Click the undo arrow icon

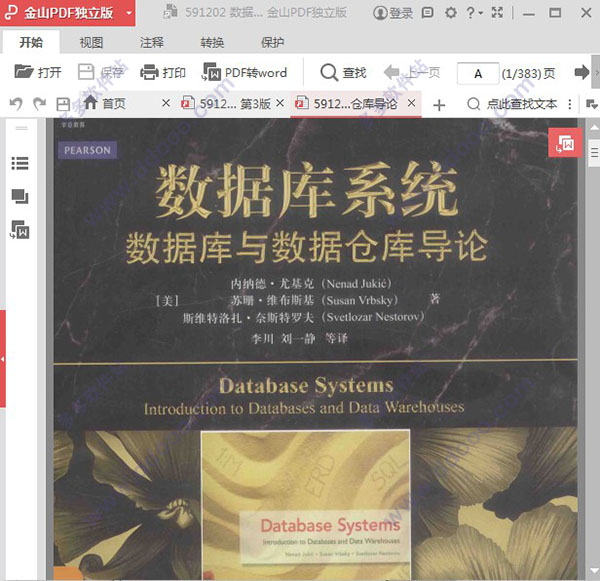click(x=16, y=104)
